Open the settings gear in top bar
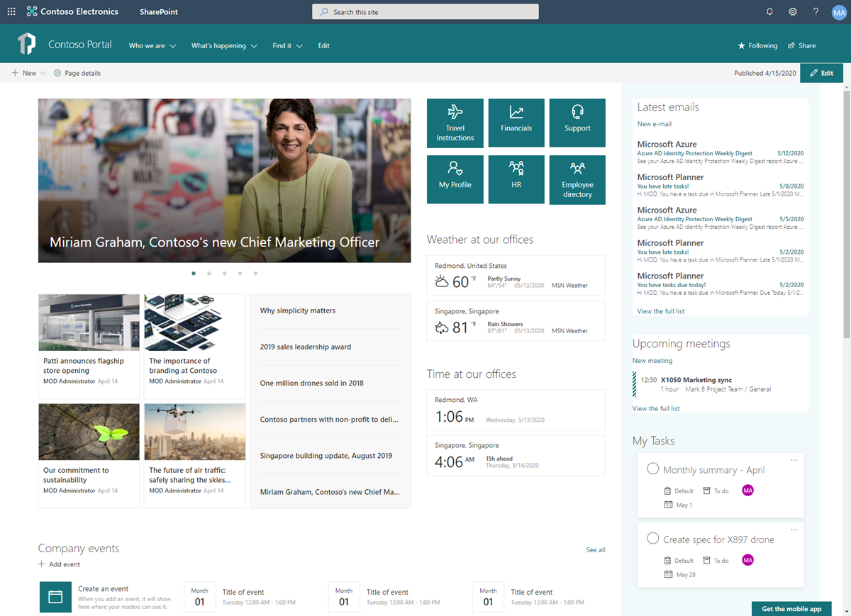Viewport: 851px width, 616px height. pyautogui.click(x=793, y=11)
